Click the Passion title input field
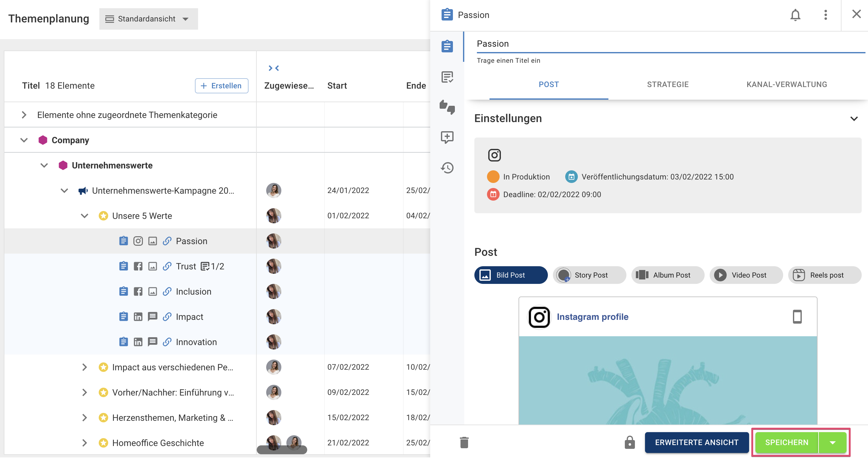Image resolution: width=868 pixels, height=458 pixels. 671,44
